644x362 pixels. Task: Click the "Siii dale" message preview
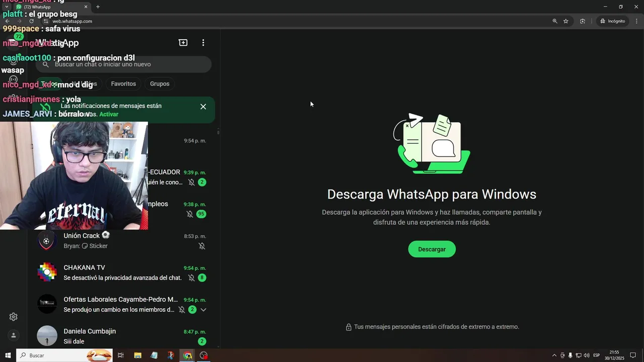coord(74,341)
